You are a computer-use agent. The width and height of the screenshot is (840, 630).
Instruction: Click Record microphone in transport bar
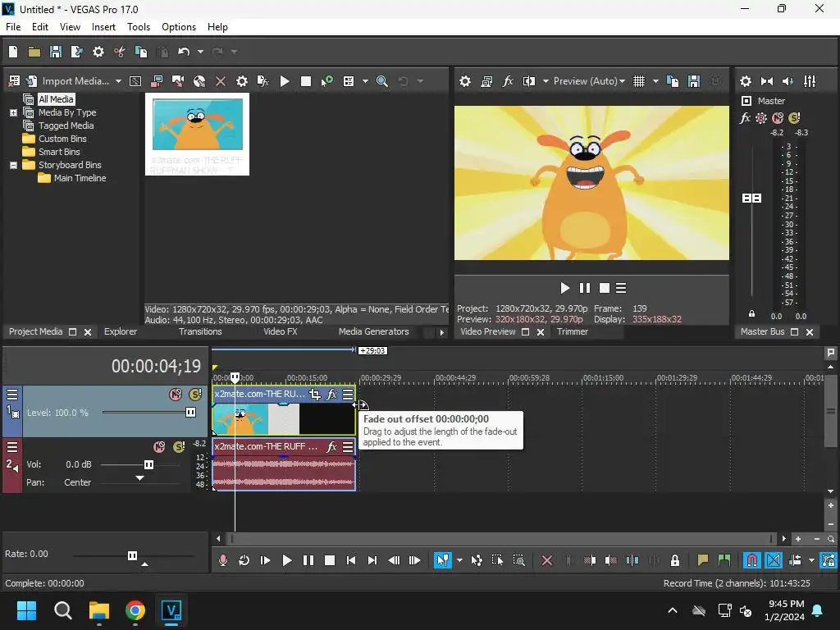(x=223, y=560)
